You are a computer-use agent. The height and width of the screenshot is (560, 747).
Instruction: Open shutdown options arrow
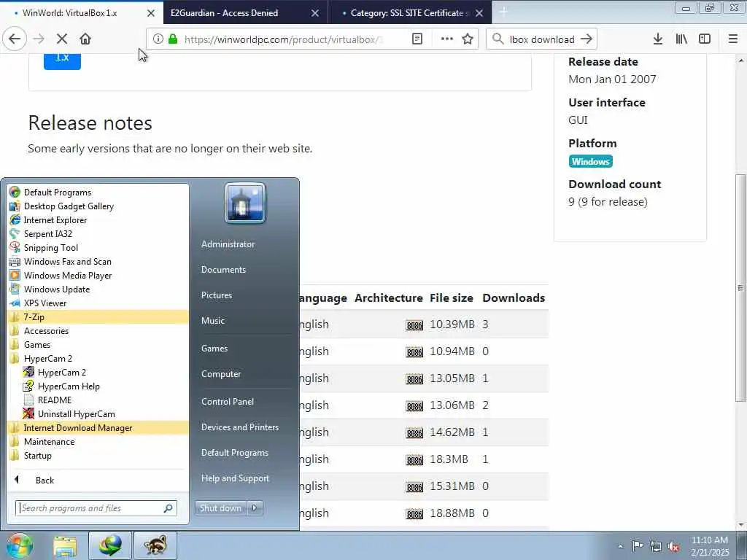[255, 508]
